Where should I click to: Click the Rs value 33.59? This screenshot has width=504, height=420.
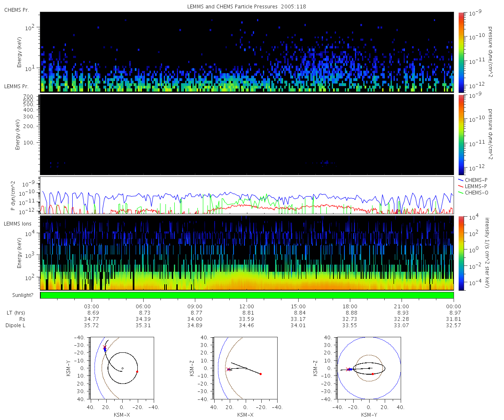tap(247, 319)
